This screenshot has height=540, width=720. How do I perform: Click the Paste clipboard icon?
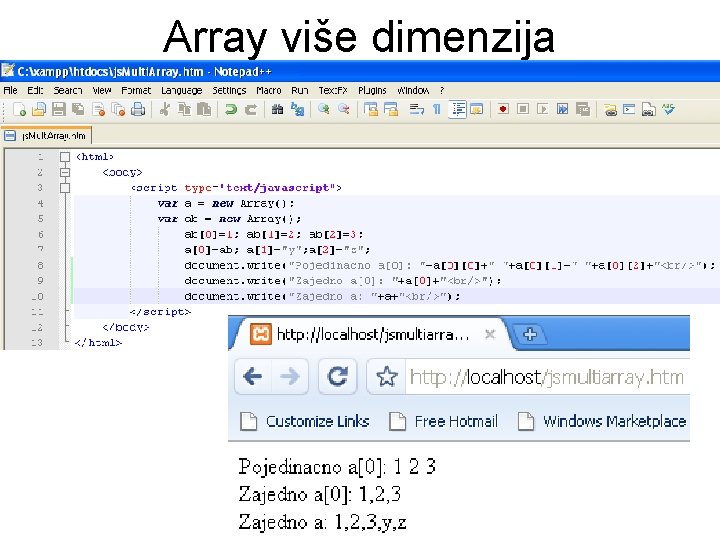pyautogui.click(x=204, y=109)
